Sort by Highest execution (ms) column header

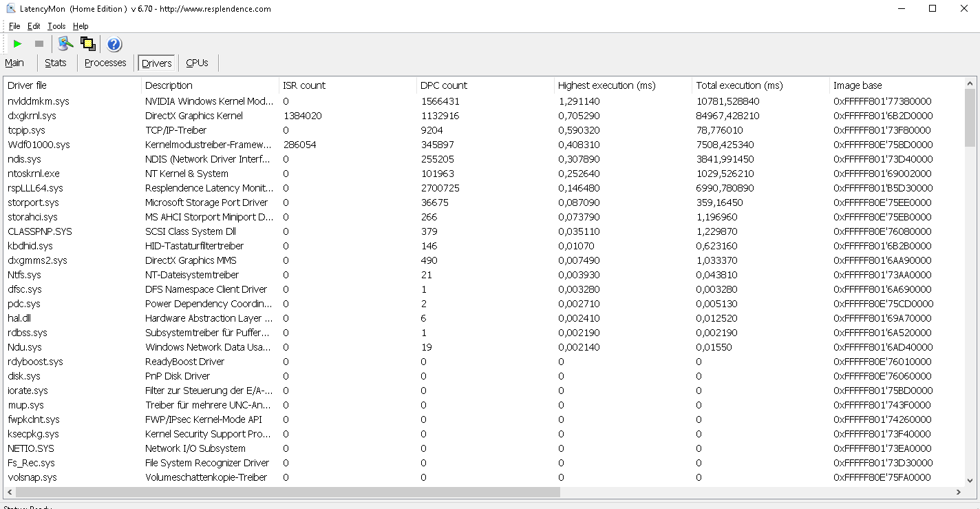623,85
